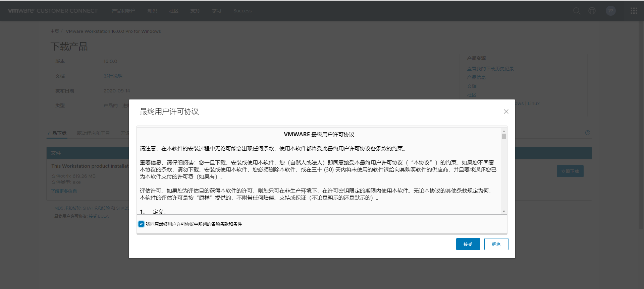This screenshot has height=289, width=644.
Task: Click the 下载产品 page heading
Action: 69,47
